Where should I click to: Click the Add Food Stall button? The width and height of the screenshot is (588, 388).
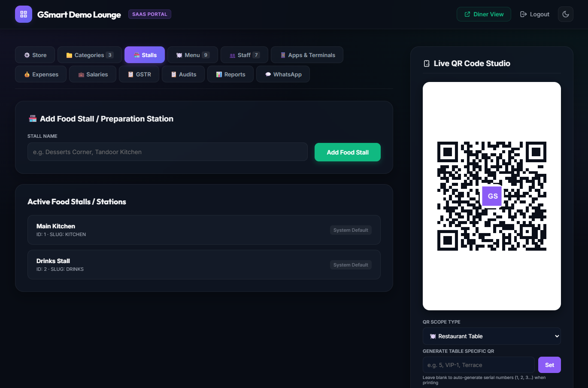pos(348,152)
